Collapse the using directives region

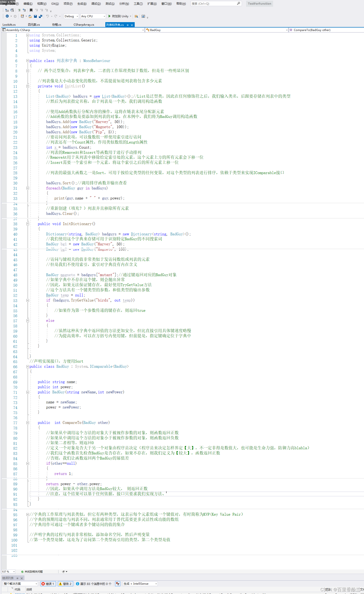[27, 35]
